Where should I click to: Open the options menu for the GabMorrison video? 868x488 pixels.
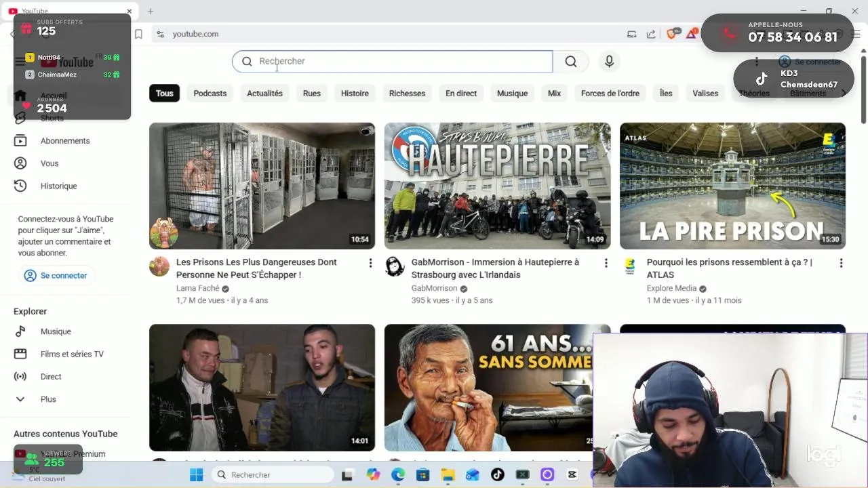tap(606, 263)
